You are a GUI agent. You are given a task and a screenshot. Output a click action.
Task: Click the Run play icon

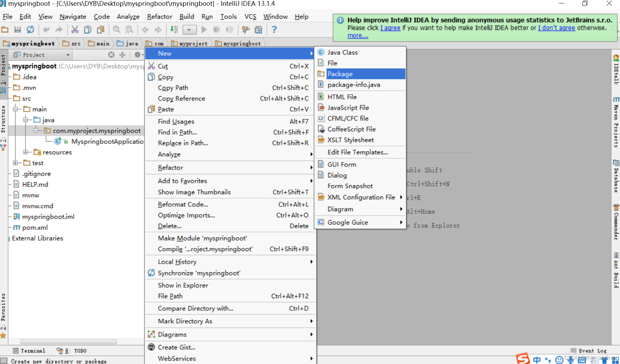coord(204,30)
